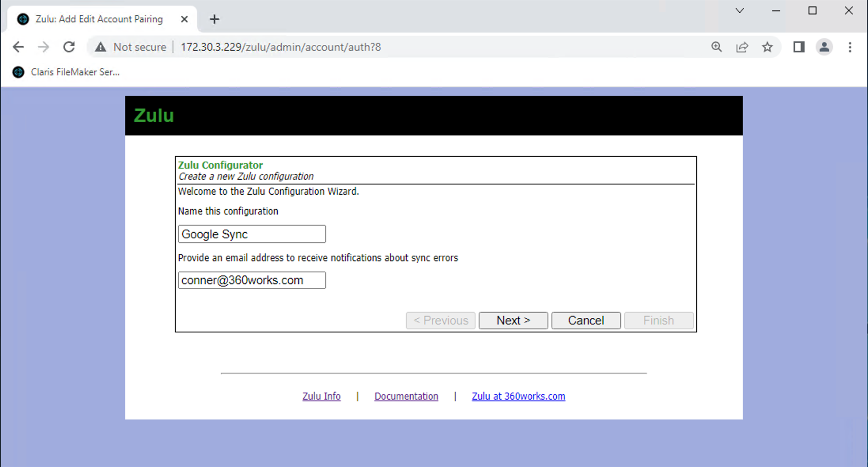
Task: Click the browser back arrow
Action: (18, 47)
